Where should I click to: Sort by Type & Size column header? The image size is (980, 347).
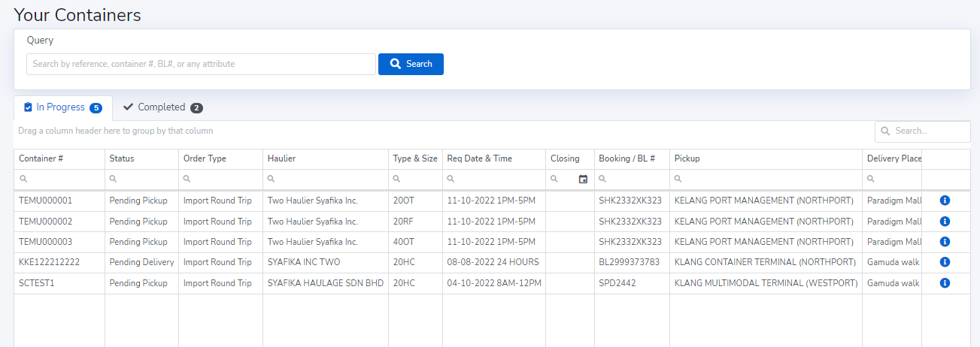tap(414, 158)
